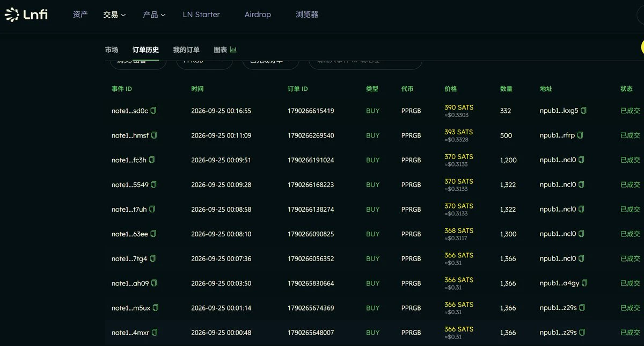Click address npub1...kxg5 text

[x=559, y=111]
